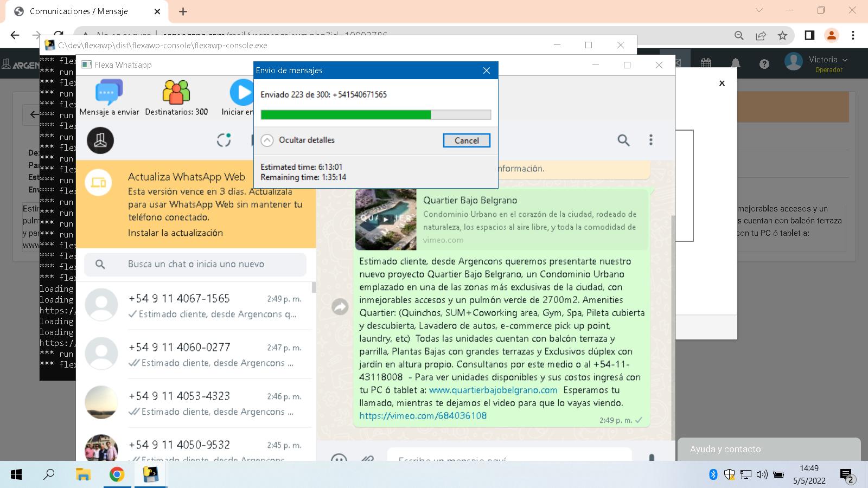Image resolution: width=868 pixels, height=488 pixels.
Task: Click Ayuda y contacto button
Action: point(769,449)
